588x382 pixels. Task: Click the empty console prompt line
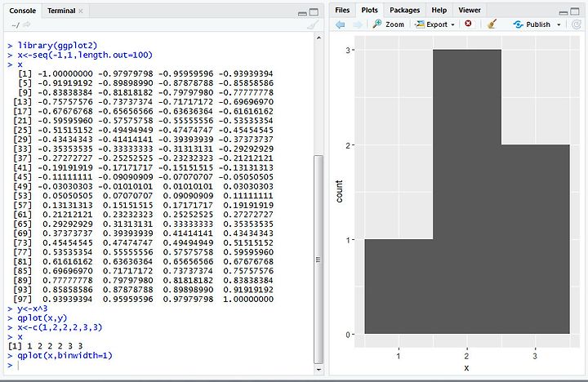tap(160, 365)
